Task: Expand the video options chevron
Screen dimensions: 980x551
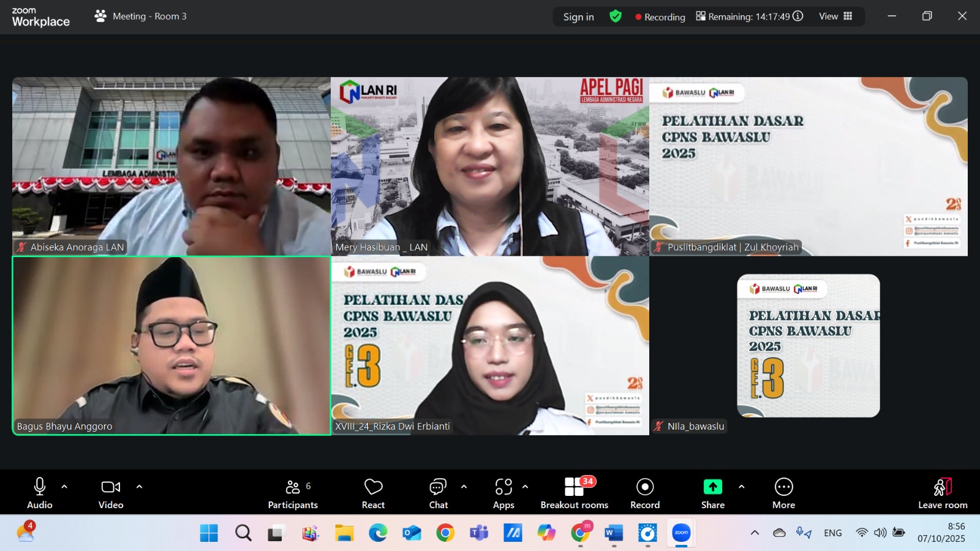Action: click(140, 487)
